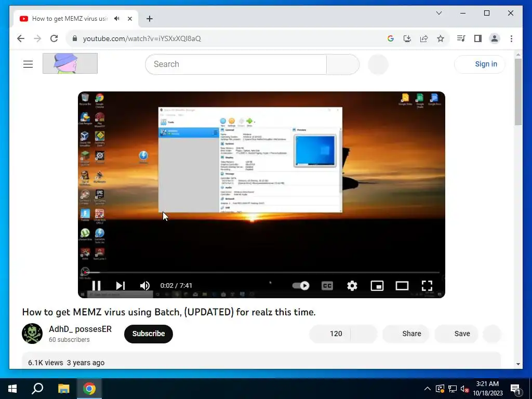Screen dimensions: 532x399
Task: Go forward in Chrome browser
Action: 37,38
